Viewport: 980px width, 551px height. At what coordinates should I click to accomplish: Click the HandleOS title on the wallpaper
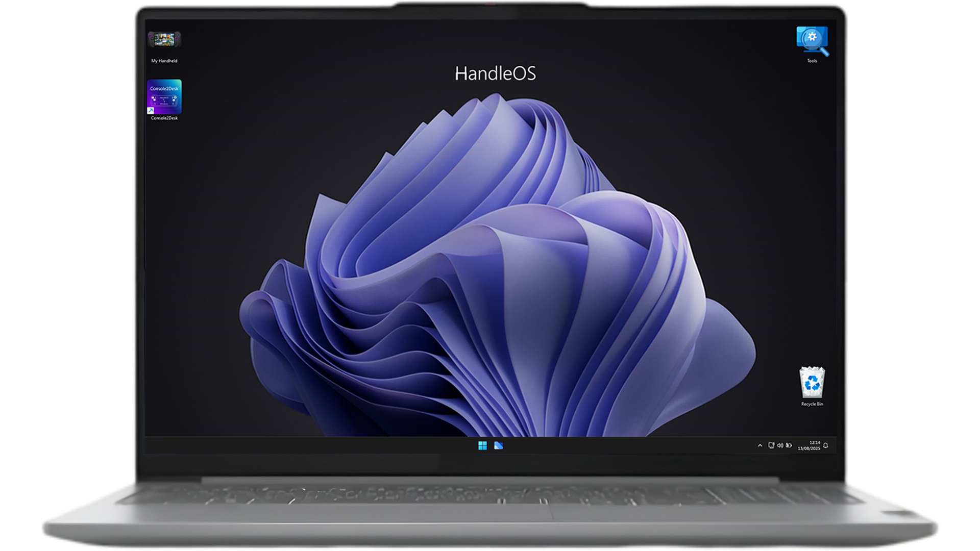(x=495, y=73)
